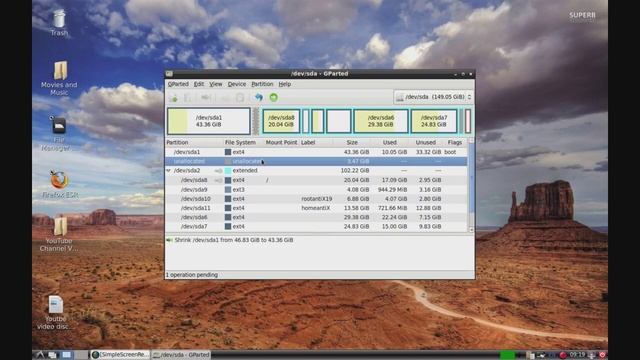Select the /dev/sda6 29.38 GiB block in disk map

pyautogui.click(x=381, y=121)
